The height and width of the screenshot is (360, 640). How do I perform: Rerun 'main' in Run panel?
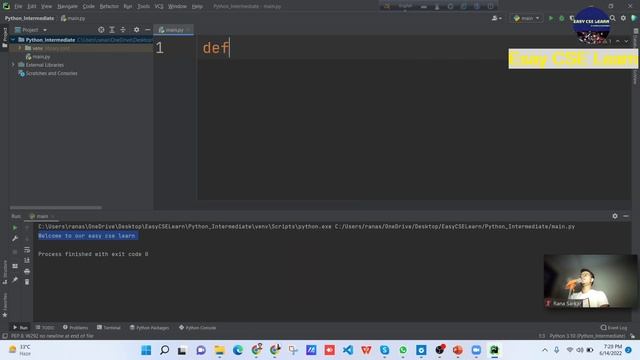tap(15, 228)
